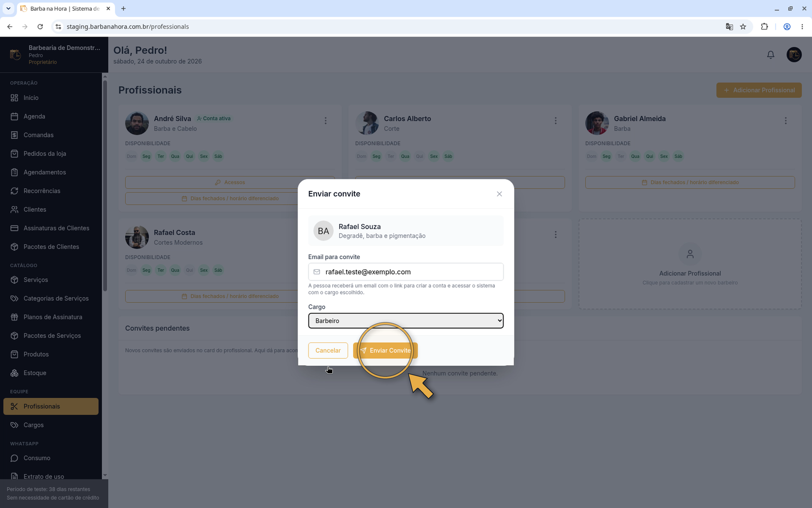Click the Enviar Convite button

(x=385, y=351)
